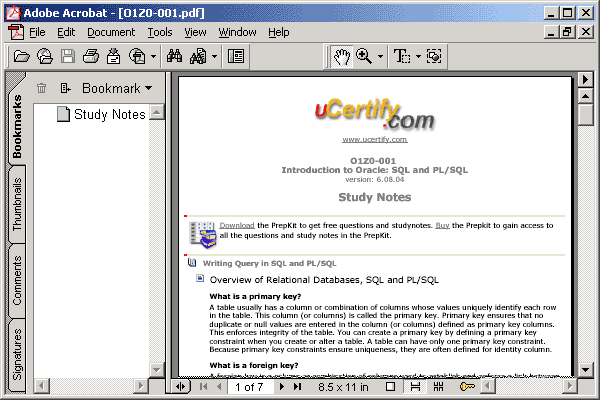Click the Open file folder icon

click(21, 56)
